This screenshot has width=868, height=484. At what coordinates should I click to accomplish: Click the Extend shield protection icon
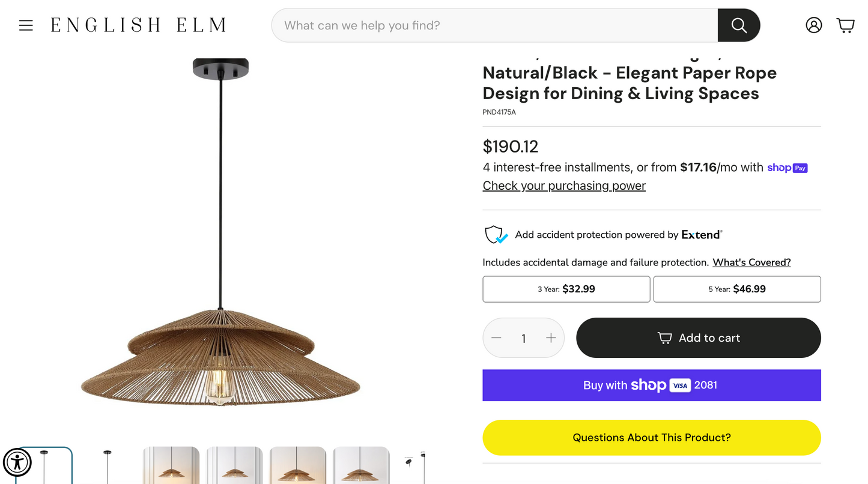(496, 235)
